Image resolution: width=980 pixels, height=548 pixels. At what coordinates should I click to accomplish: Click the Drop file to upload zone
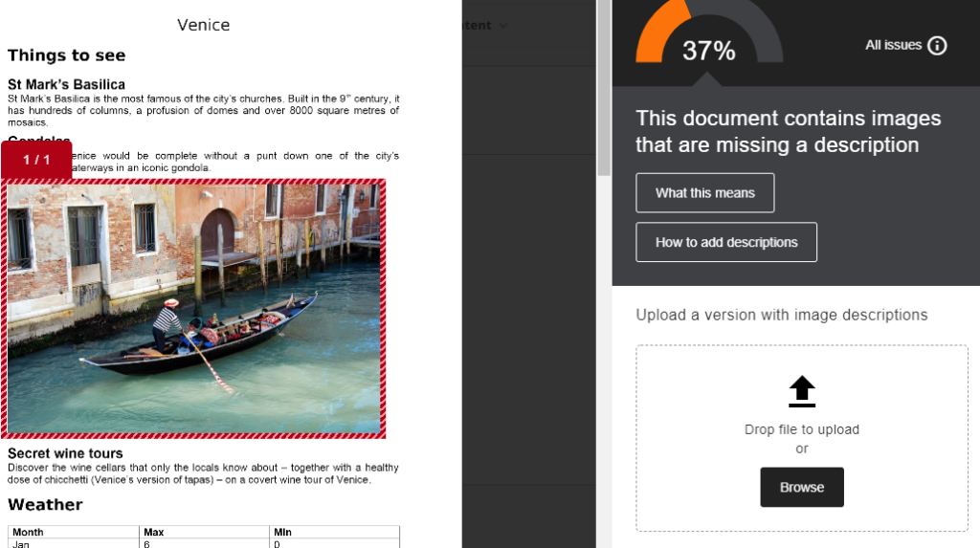point(802,438)
